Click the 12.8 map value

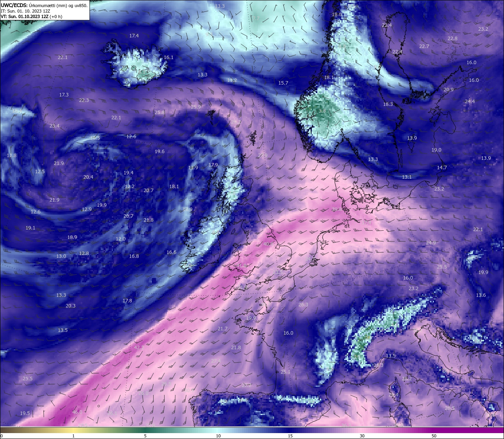pyautogui.click(x=84, y=254)
